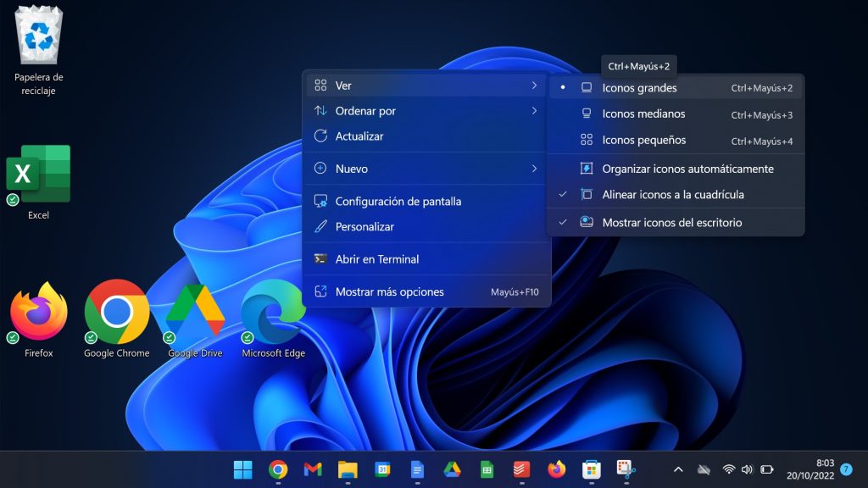868x488 pixels.
Task: Click the battery tray icon
Action: tap(766, 469)
